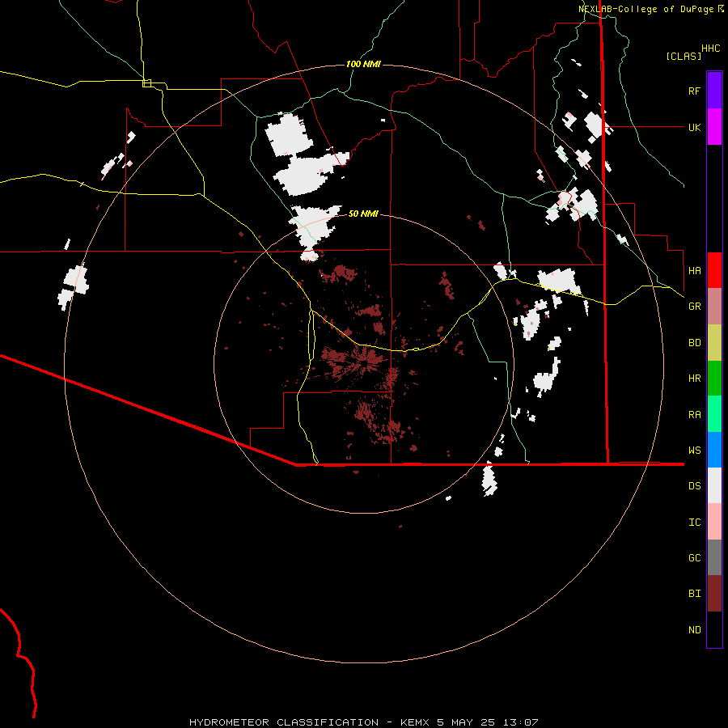Click the 50 NMI range ring label

pos(363,214)
